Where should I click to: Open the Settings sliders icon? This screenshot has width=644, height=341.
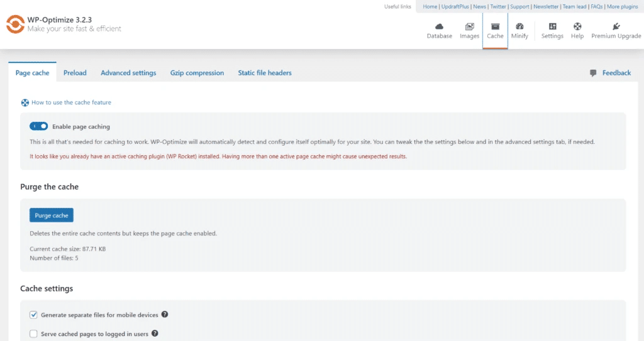(x=552, y=27)
